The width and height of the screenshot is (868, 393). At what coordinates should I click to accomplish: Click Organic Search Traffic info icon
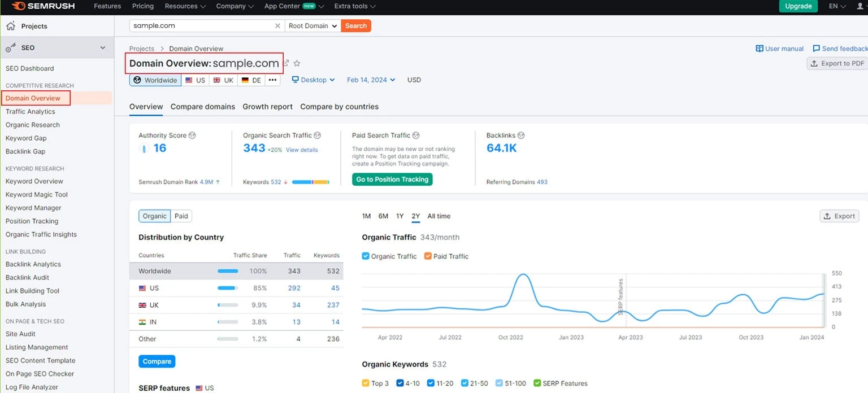318,136
